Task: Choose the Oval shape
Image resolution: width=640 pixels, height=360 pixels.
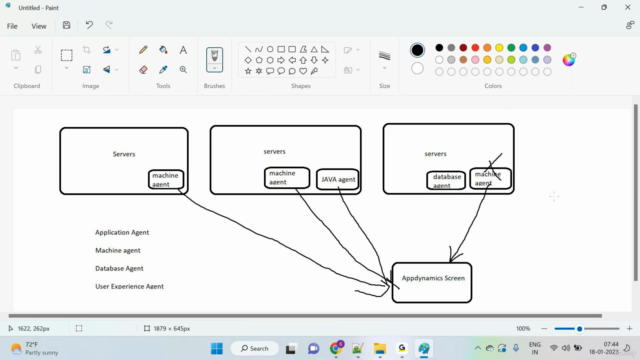Action: pyautogui.click(x=270, y=49)
